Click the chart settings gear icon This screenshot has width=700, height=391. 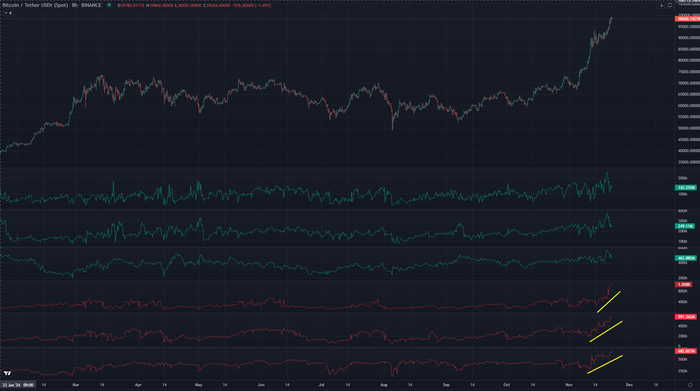pyautogui.click(x=690, y=385)
